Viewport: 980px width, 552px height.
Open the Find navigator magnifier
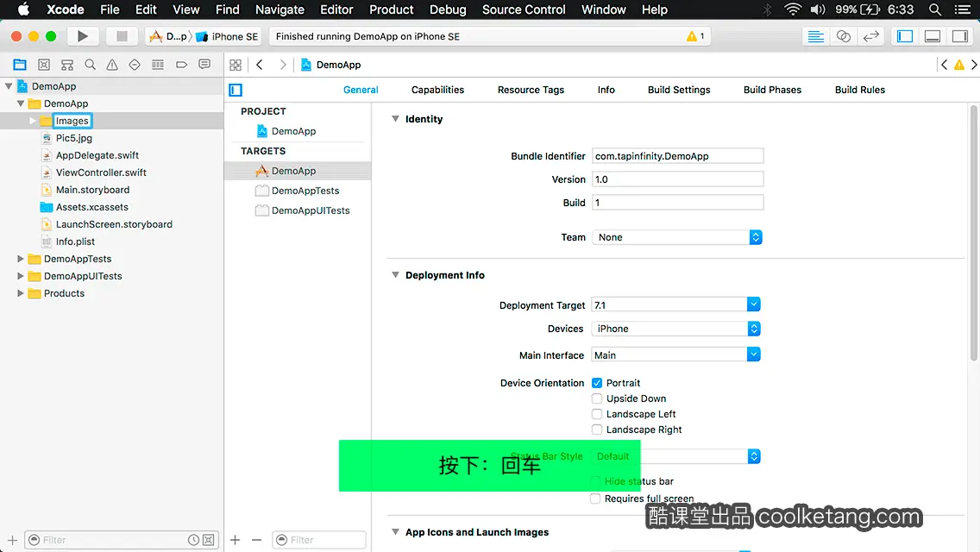(90, 65)
